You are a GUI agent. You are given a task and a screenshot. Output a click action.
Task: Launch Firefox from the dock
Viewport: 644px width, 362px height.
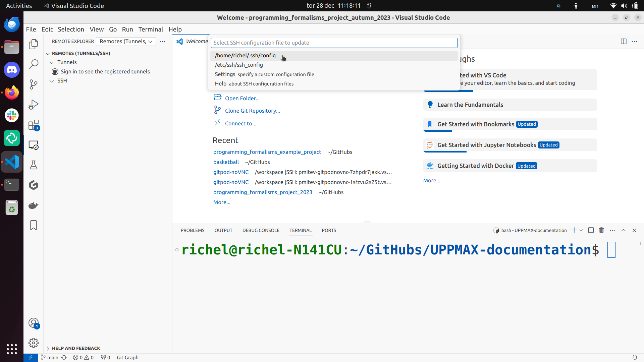(x=12, y=93)
